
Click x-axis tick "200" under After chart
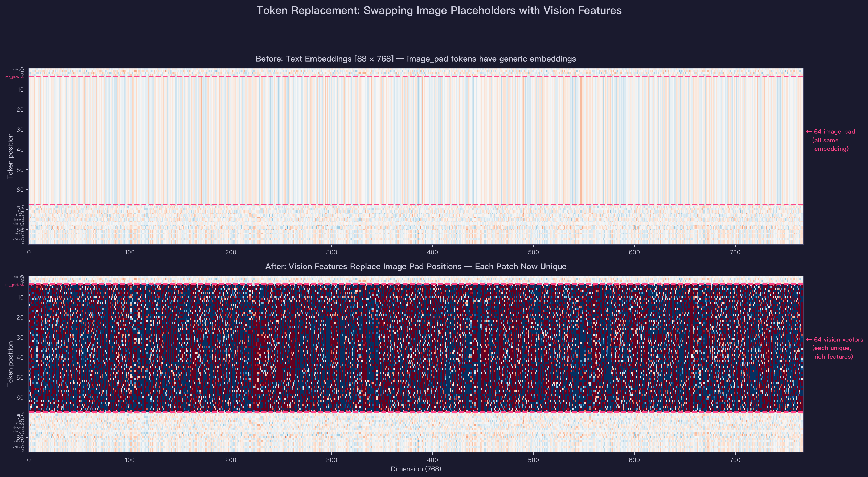click(x=231, y=460)
